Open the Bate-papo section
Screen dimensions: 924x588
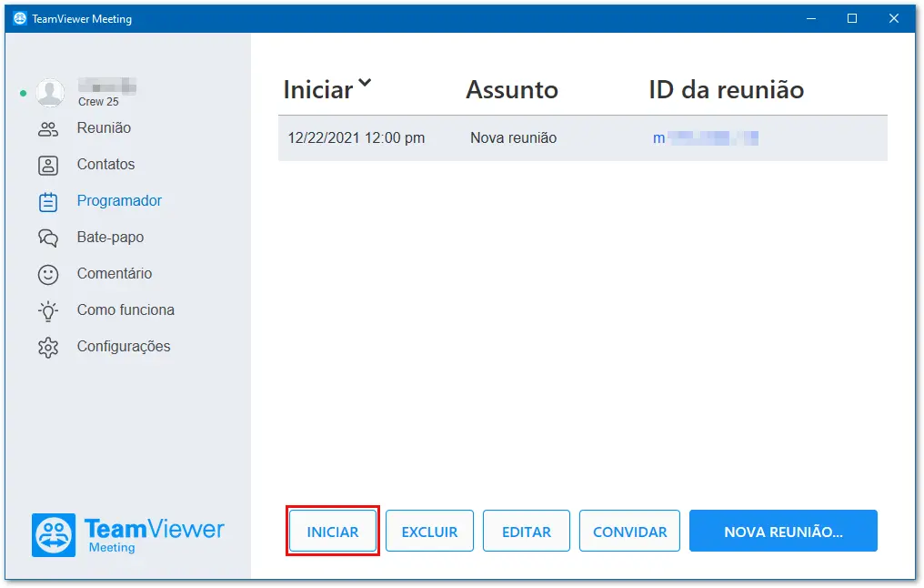coord(110,237)
